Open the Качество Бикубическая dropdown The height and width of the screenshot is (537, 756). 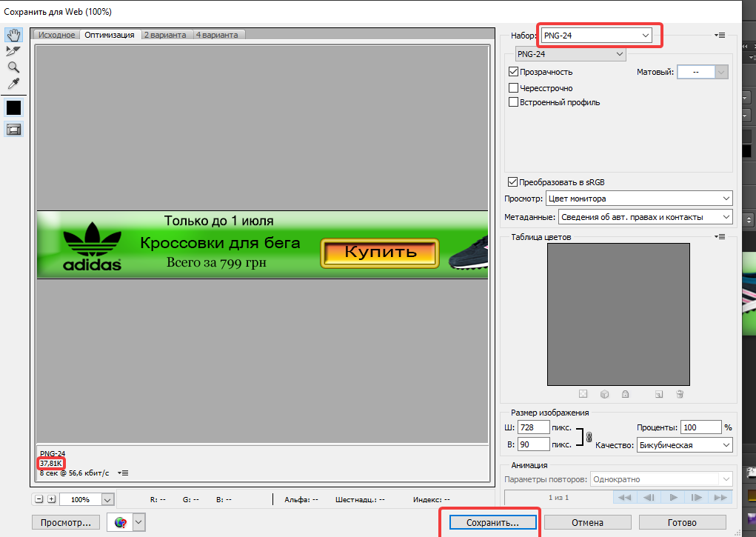coord(685,445)
